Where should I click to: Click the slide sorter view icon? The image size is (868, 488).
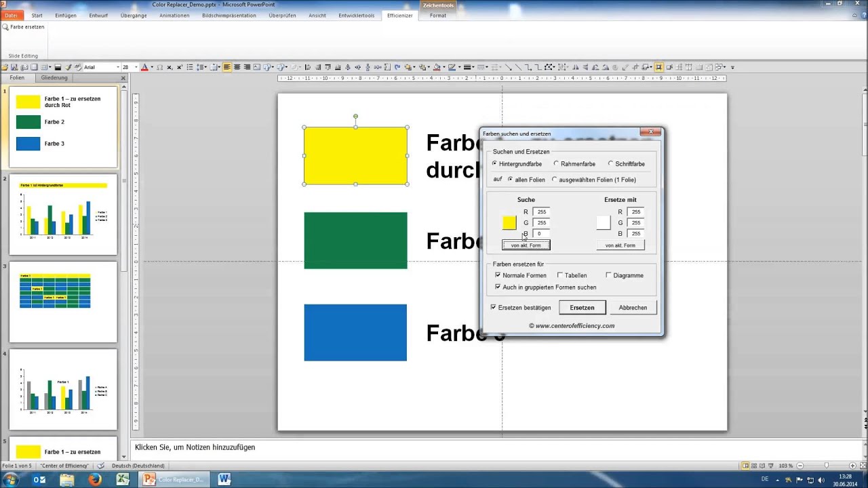click(754, 466)
